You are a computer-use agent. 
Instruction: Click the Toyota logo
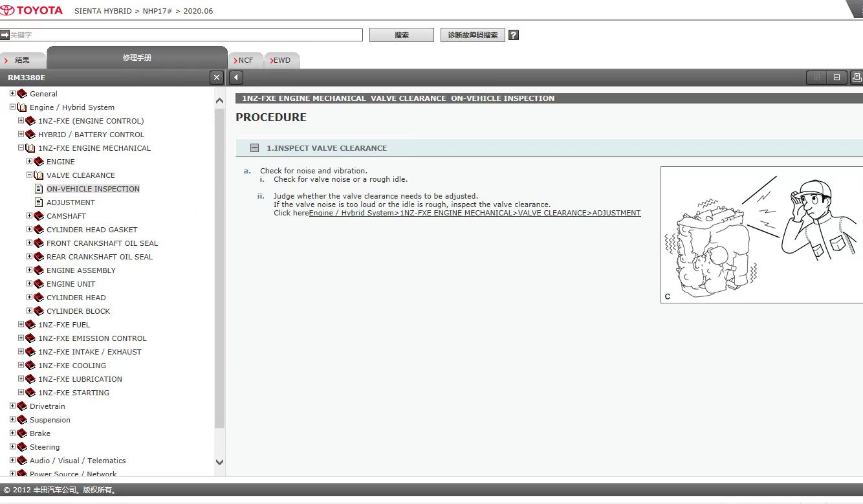(32, 10)
